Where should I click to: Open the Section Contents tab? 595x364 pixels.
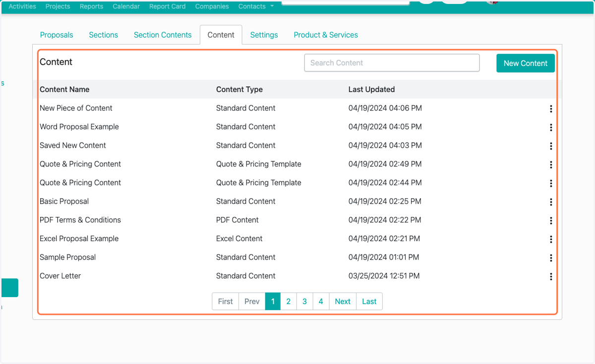pyautogui.click(x=163, y=35)
